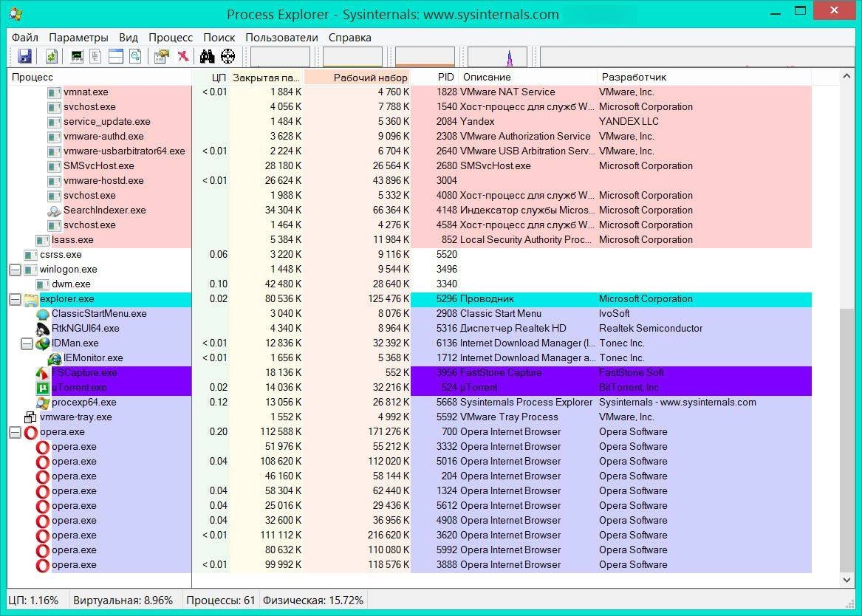862x616 pixels.
Task: Select the service_update.exe process
Action: pos(106,122)
